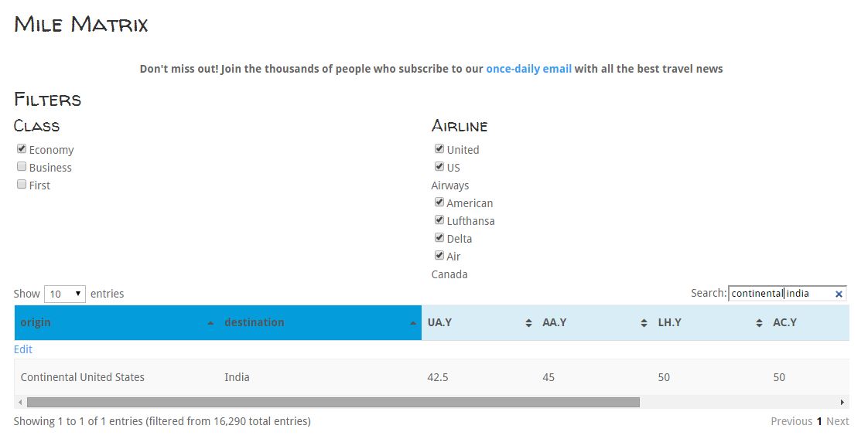Sort table by destination column arrow
This screenshot has width=868, height=439.
[x=413, y=323]
